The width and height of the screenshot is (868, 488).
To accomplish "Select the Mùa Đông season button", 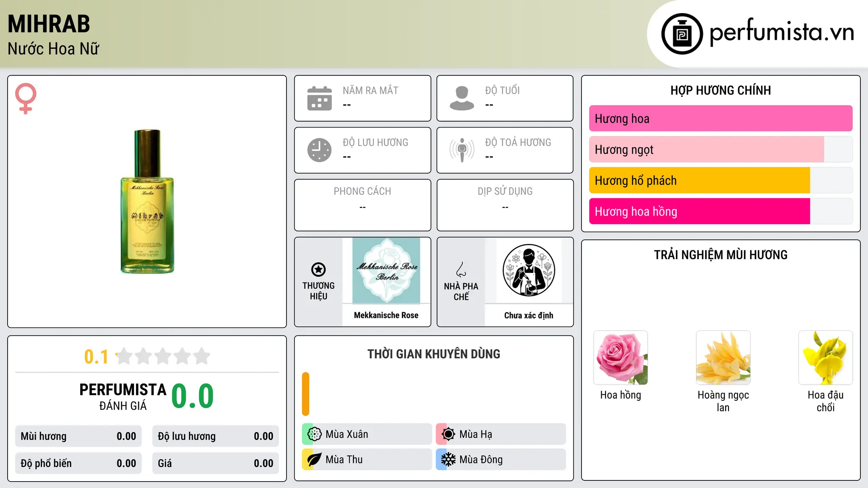I will (x=501, y=460).
